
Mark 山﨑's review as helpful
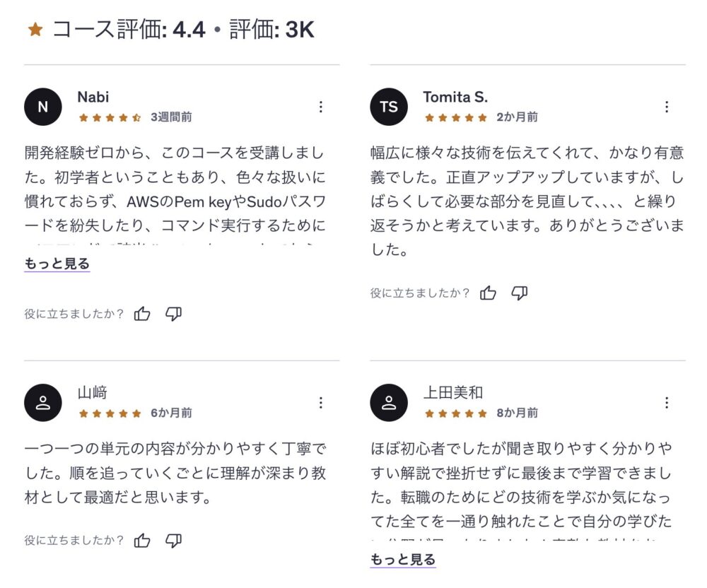pos(142,541)
